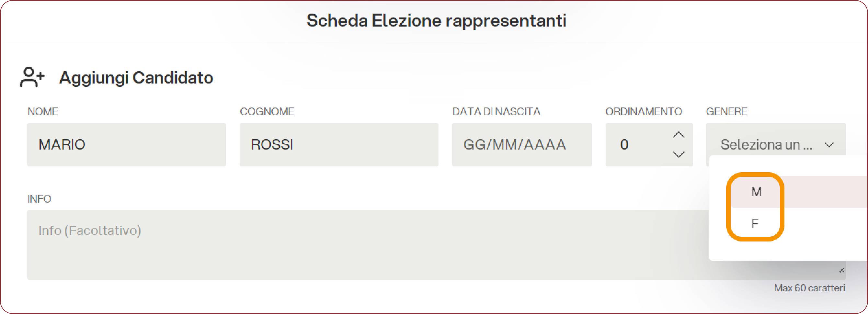Decrease Ordinamento value with down arrow
The width and height of the screenshot is (868, 314).
point(678,154)
